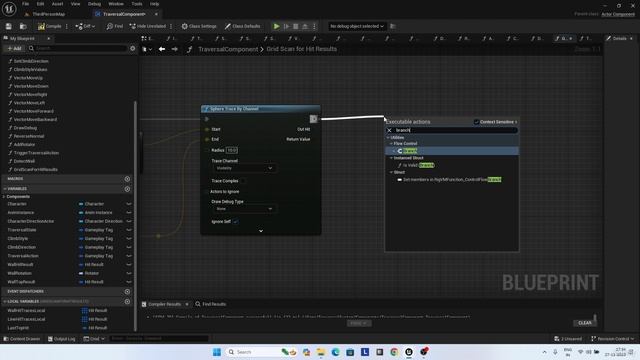Toggle the Trace Complex checkbox

click(x=243, y=181)
